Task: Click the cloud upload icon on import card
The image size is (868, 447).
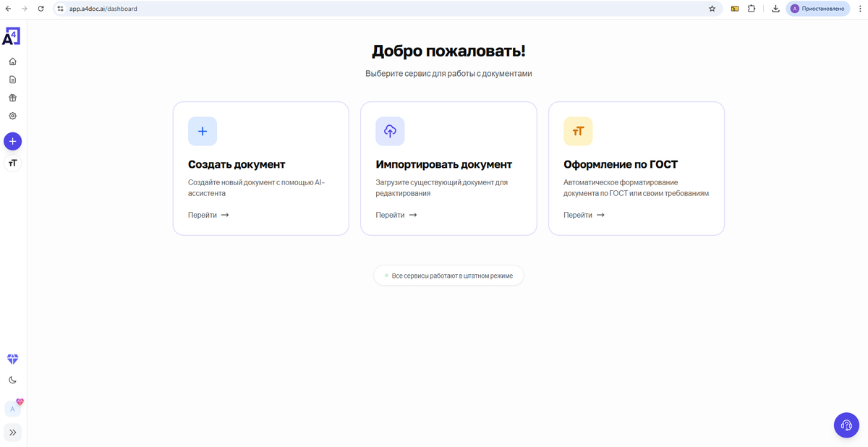Action: [390, 132]
